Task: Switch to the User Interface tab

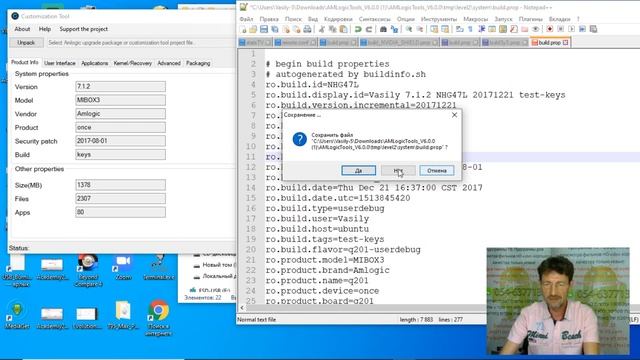Action: (60, 63)
